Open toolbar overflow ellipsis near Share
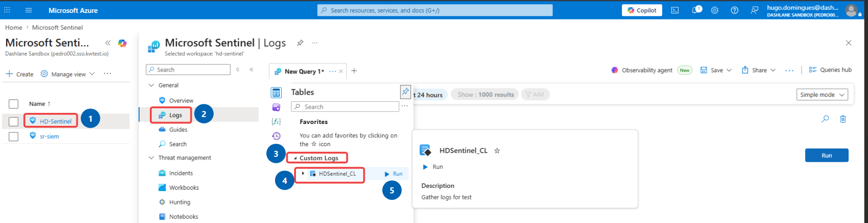Screen dimensions: 868x223 (789, 70)
